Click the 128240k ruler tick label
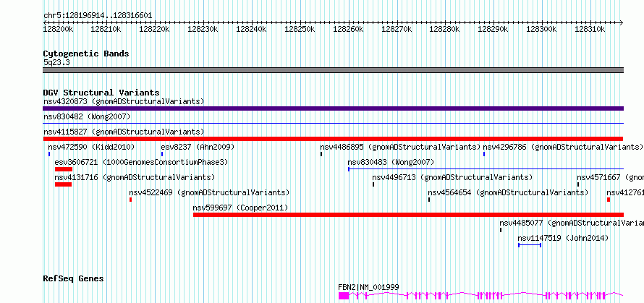644x303 pixels. pos(251,29)
